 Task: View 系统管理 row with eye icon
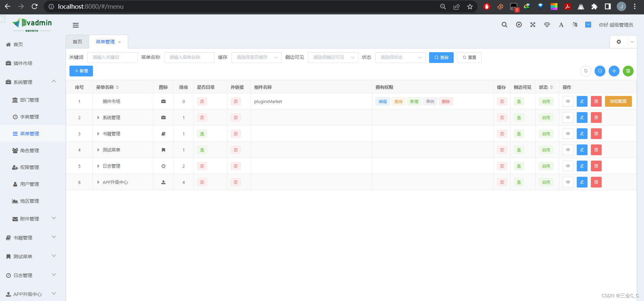(x=568, y=118)
